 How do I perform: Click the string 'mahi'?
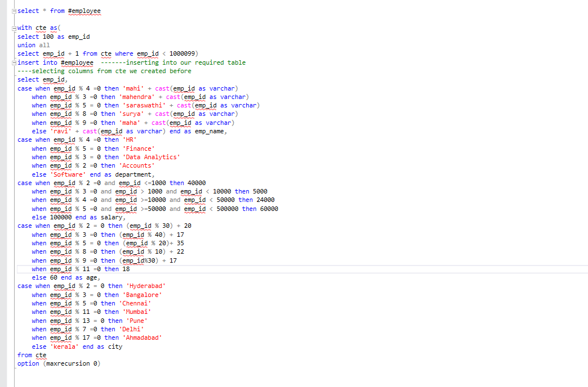(133, 88)
